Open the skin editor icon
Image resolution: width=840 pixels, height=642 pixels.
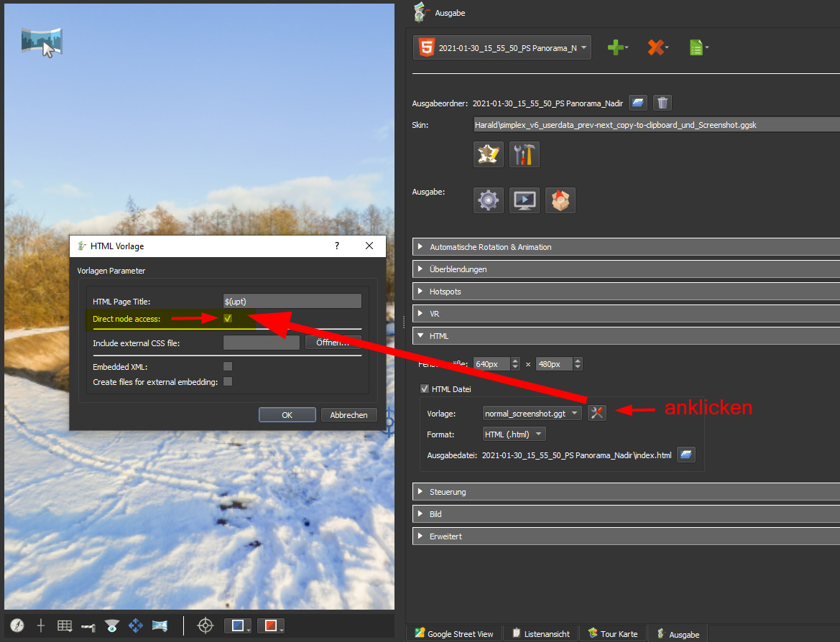489,154
